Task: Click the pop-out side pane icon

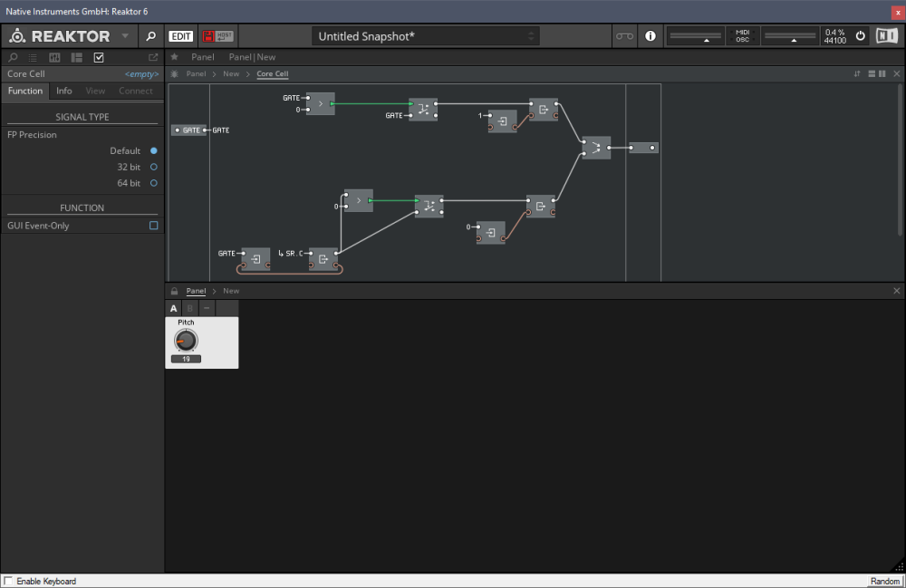Action: (x=153, y=57)
